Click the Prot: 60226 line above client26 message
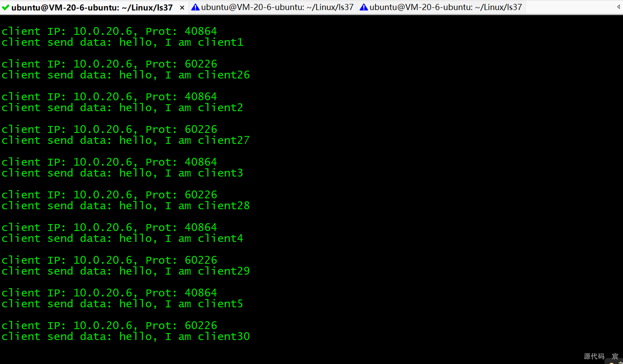This screenshot has height=364, width=623. click(109, 64)
